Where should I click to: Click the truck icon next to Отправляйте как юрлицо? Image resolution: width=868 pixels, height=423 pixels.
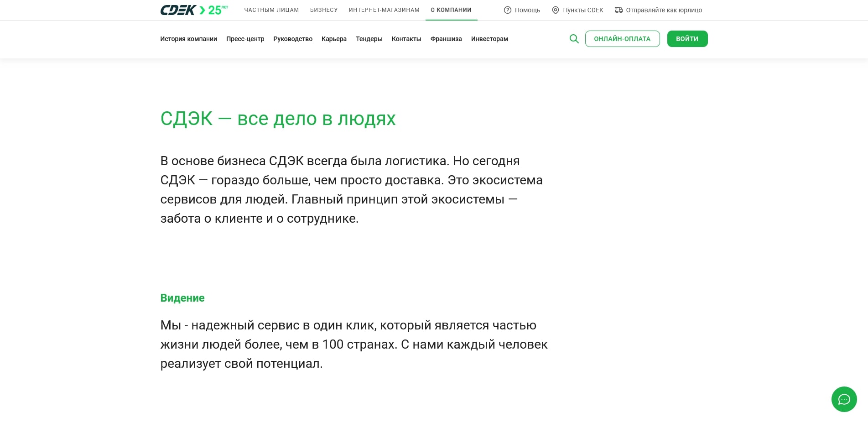(619, 10)
